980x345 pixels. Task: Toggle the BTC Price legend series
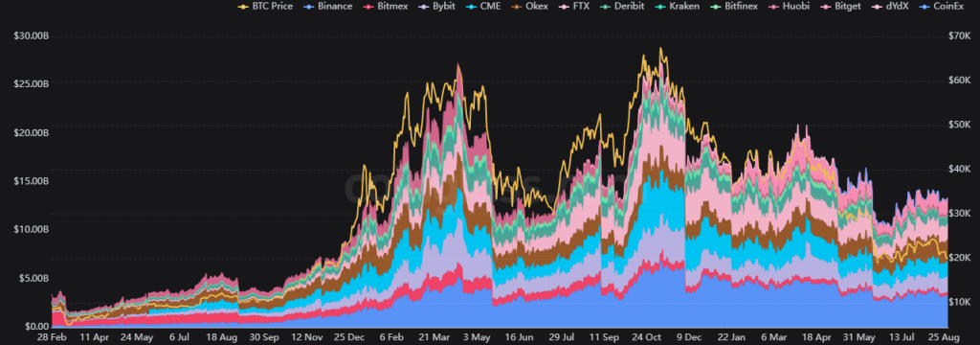coord(266,7)
